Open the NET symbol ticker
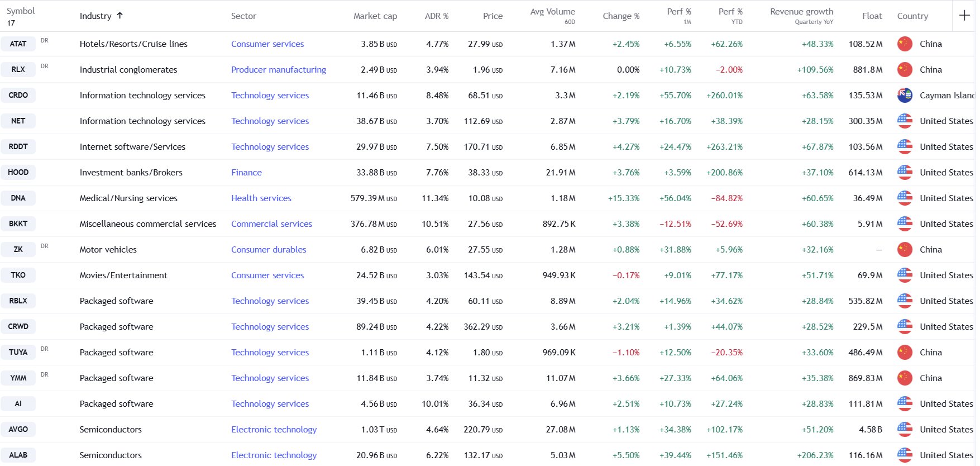The height and width of the screenshot is (466, 980). (x=18, y=121)
